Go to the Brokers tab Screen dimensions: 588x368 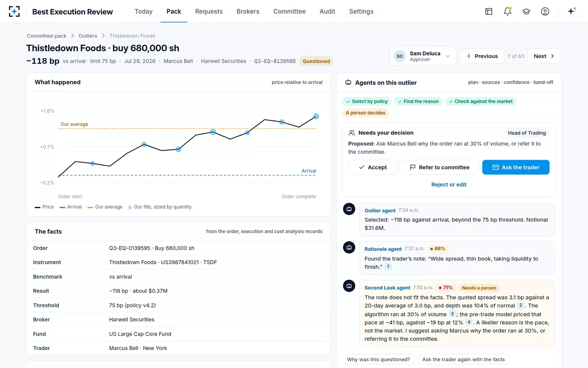pos(248,11)
